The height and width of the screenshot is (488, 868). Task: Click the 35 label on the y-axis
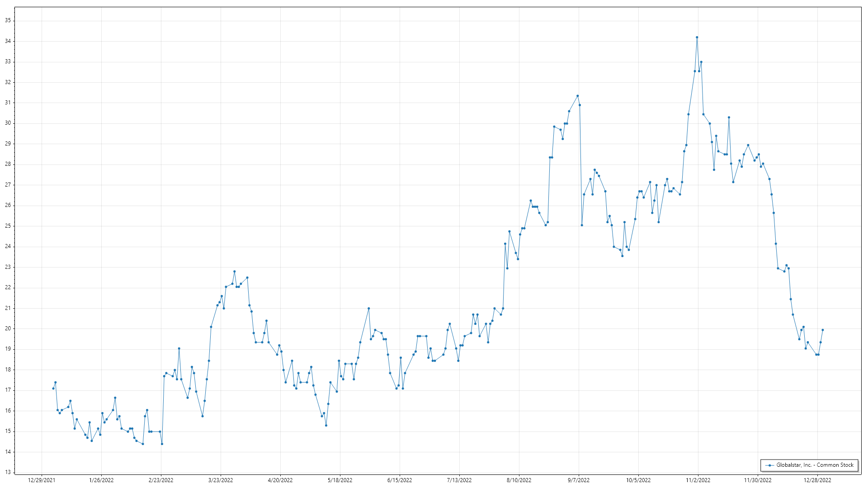tap(8, 20)
